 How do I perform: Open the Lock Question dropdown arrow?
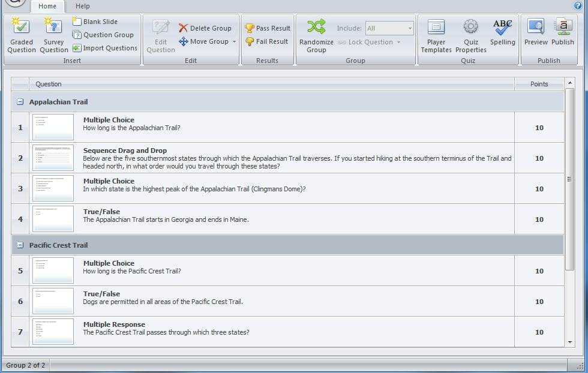point(398,42)
